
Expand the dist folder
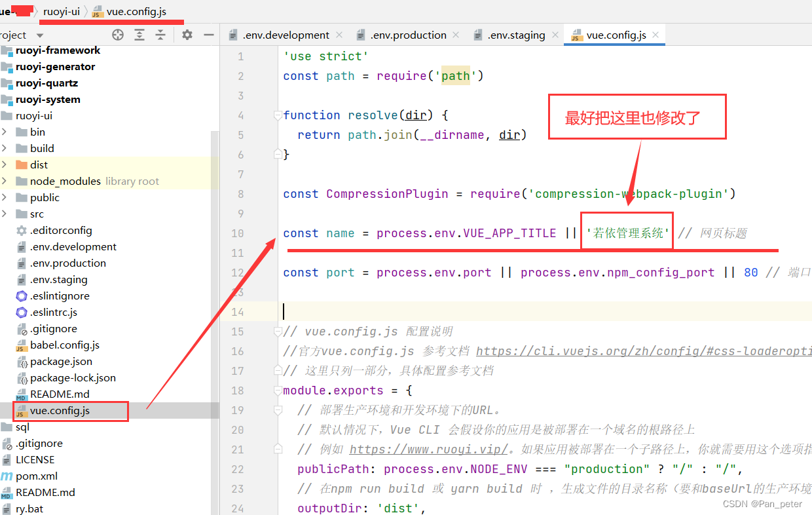pyautogui.click(x=4, y=164)
